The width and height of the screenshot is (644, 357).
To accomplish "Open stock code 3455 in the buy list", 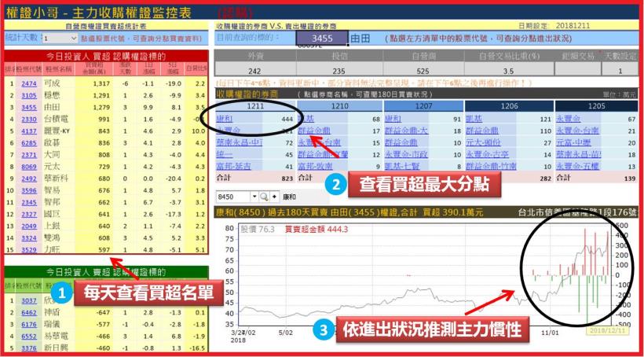I will click(x=29, y=108).
